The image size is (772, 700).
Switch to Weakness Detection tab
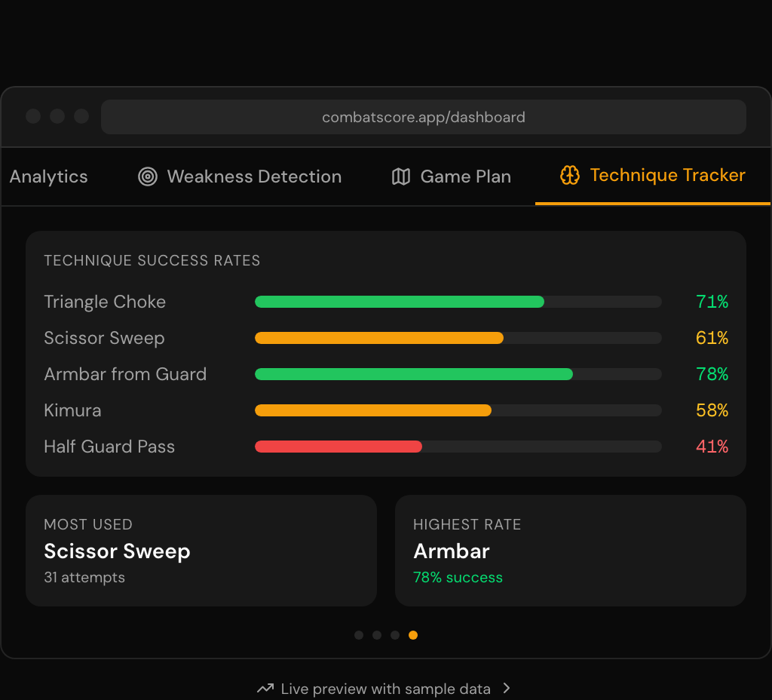coord(240,177)
